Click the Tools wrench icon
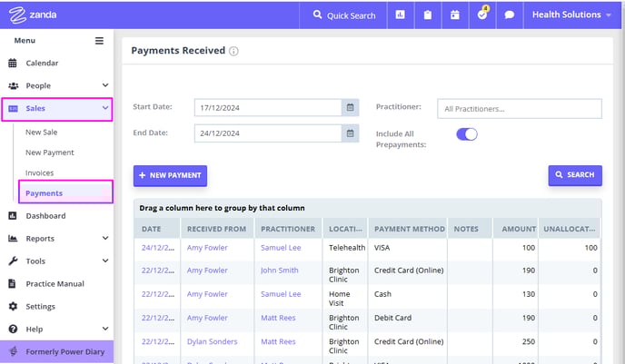The width and height of the screenshot is (625, 364). click(x=13, y=261)
